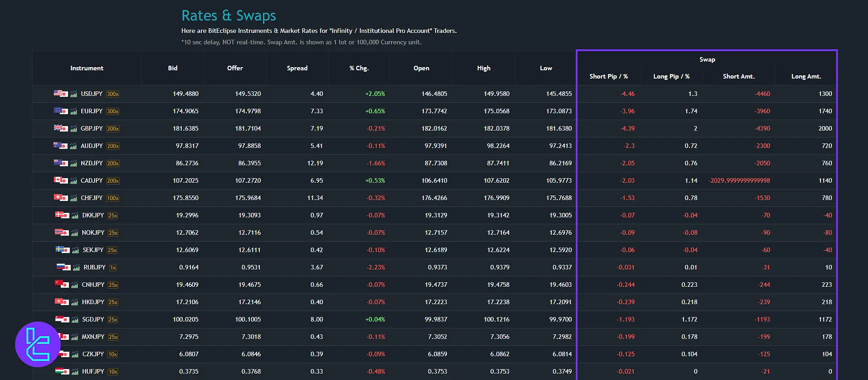This screenshot has width=868, height=380.
Task: Sort by % Chg. column header
Action: point(359,68)
